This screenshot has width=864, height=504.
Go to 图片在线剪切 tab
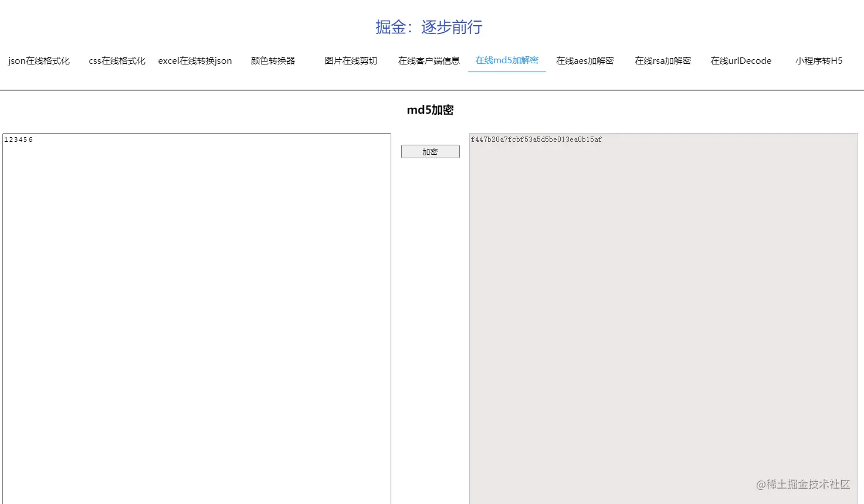tap(351, 60)
